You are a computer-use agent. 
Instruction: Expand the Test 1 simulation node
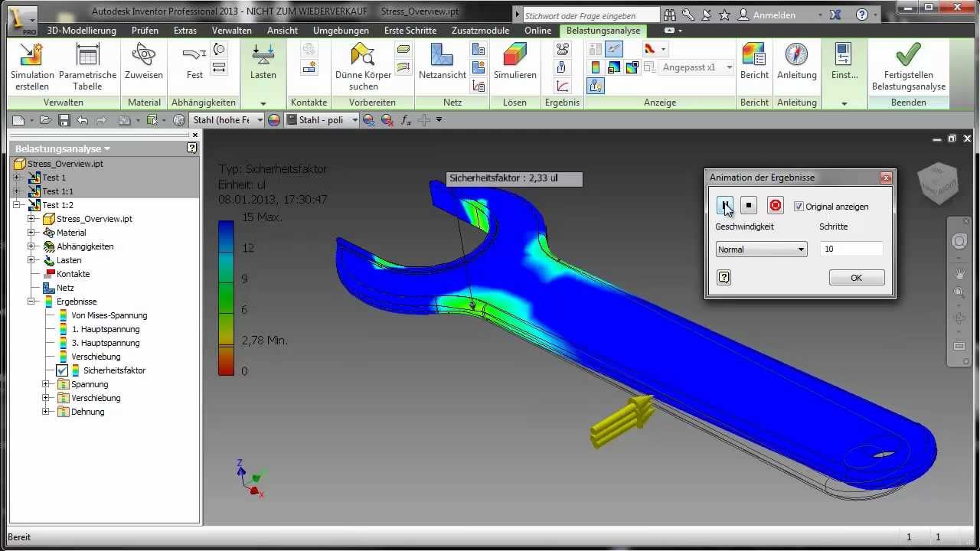[17, 178]
